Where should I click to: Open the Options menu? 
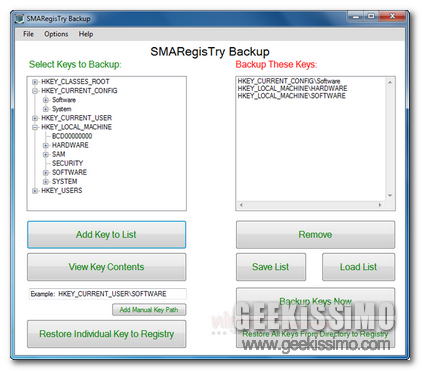56,34
